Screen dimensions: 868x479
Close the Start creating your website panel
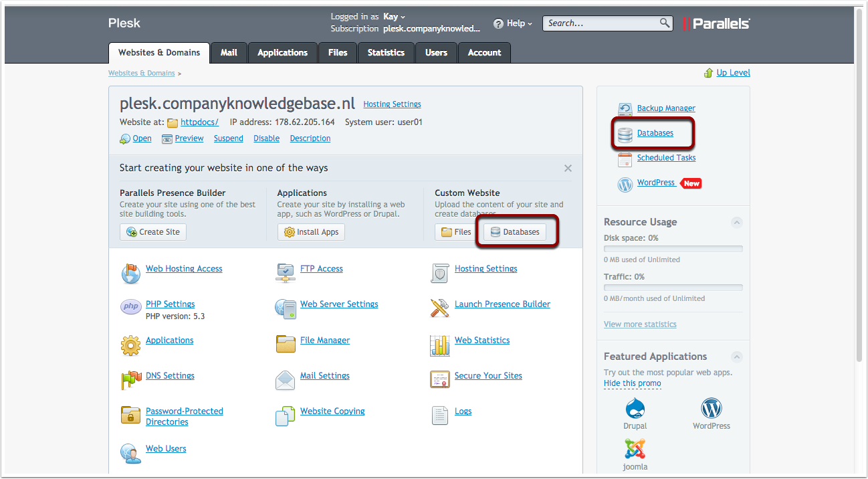[568, 169]
